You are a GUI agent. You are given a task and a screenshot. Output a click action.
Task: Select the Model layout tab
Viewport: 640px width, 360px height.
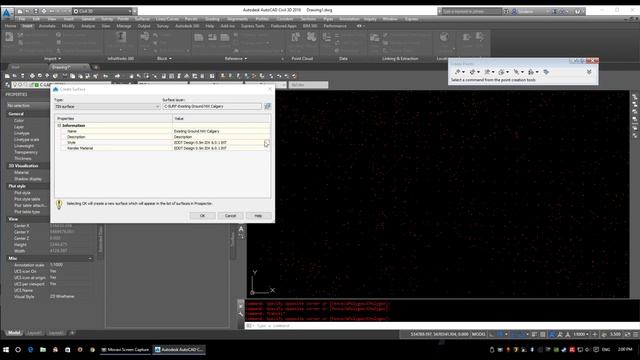pyautogui.click(x=14, y=333)
